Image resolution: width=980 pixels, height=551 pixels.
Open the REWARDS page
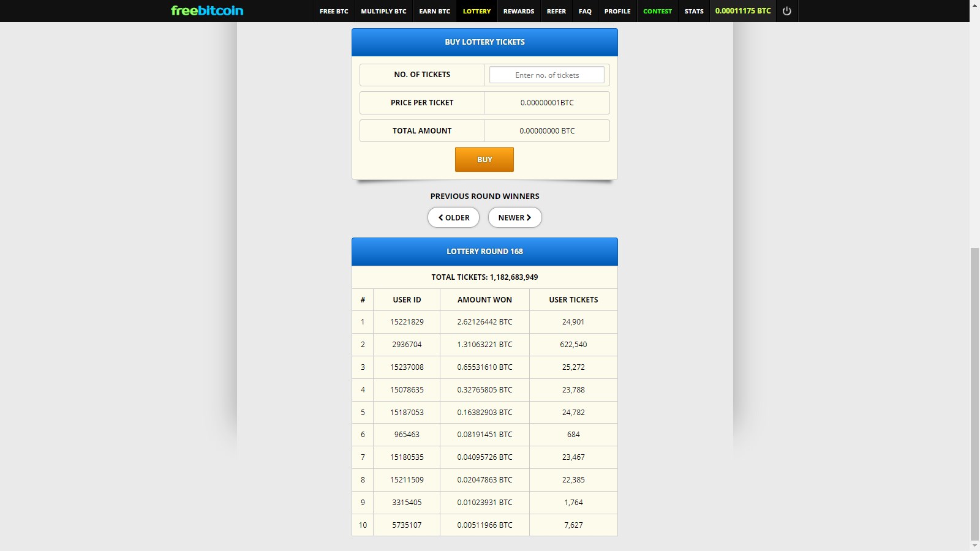pos(518,10)
